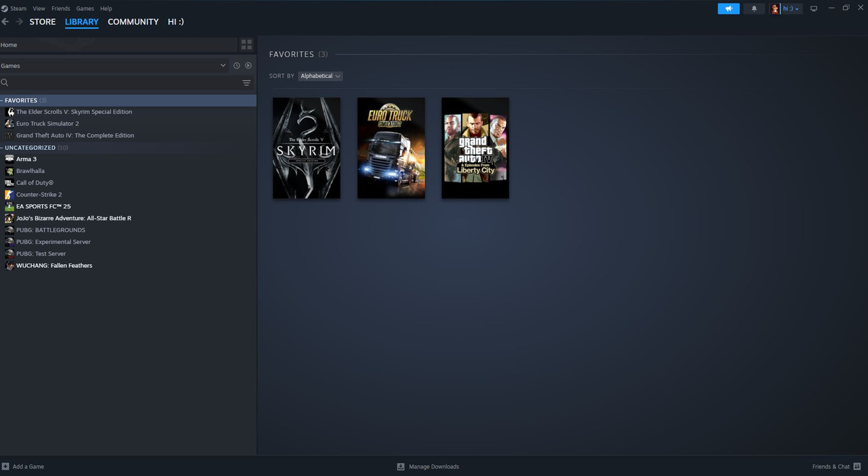This screenshot has height=476, width=868.
Task: Click the Home button
Action: click(x=119, y=45)
